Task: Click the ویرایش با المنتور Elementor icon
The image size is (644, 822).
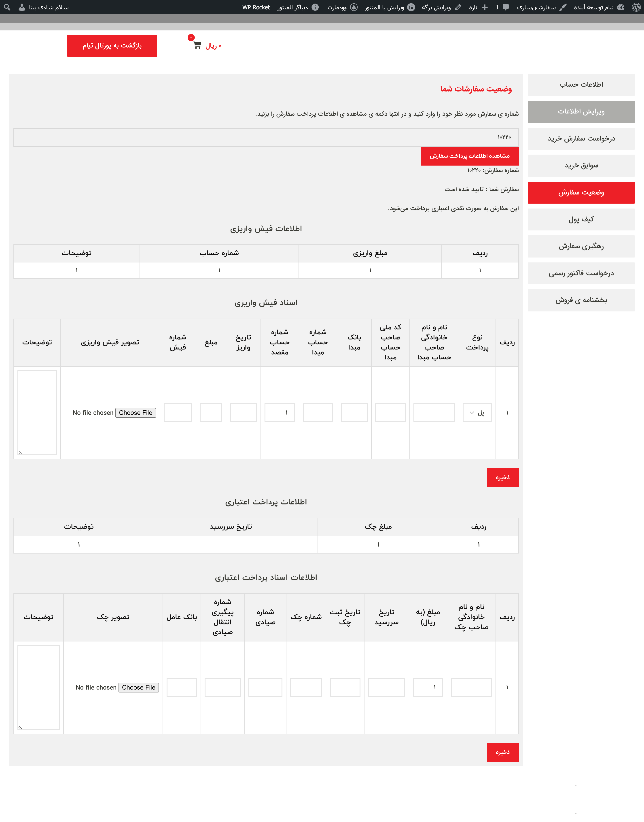Action: pos(411,7)
